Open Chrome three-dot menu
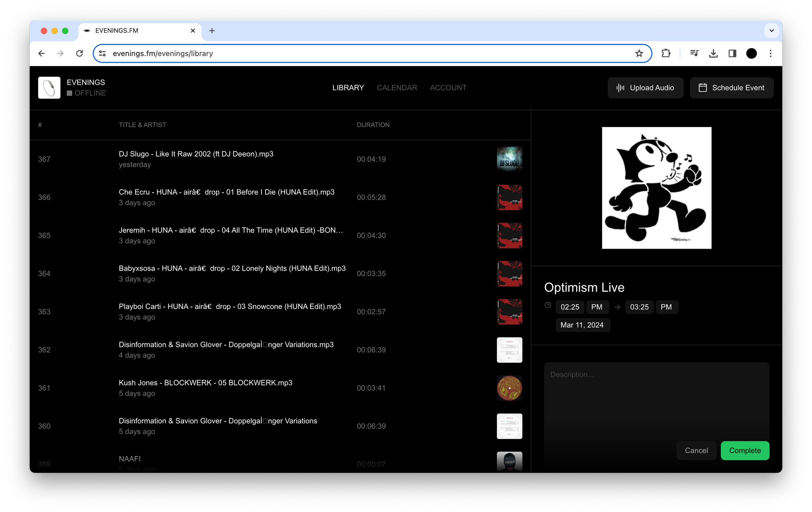Viewport: 812px width, 512px height. pos(771,54)
